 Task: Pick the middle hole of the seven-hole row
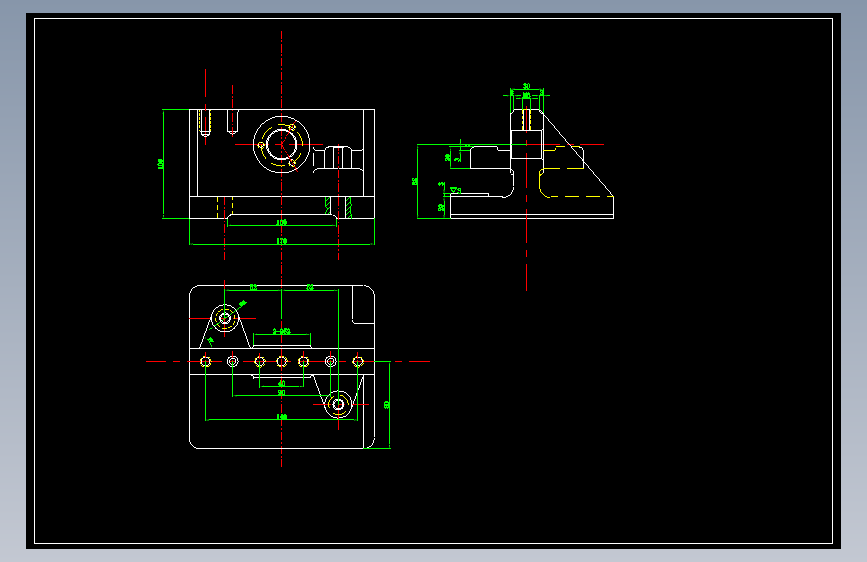click(281, 362)
